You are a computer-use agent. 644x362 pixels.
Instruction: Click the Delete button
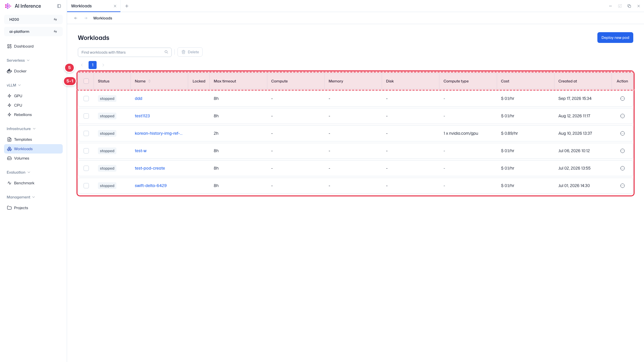[190, 52]
